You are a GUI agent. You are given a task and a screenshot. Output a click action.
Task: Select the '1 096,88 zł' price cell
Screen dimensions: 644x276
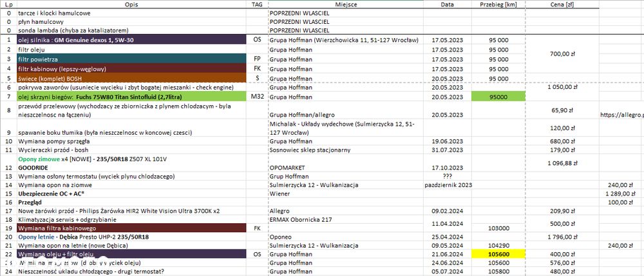[x=562, y=163]
